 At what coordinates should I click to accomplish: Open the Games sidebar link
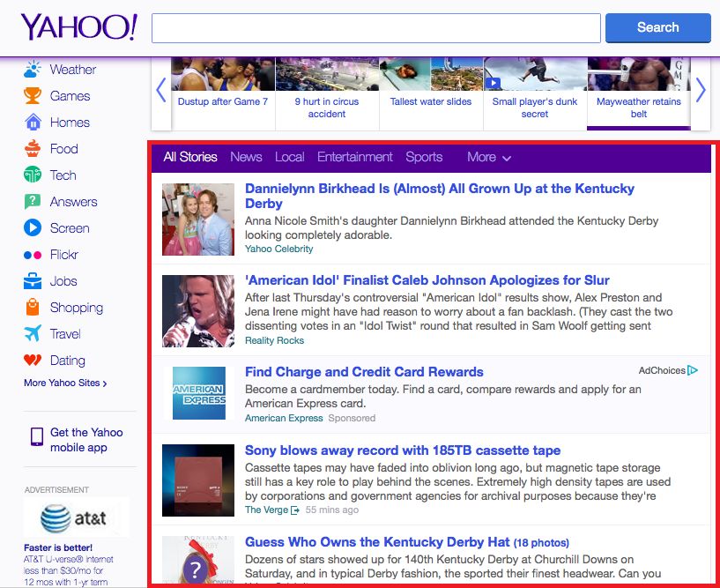point(70,95)
